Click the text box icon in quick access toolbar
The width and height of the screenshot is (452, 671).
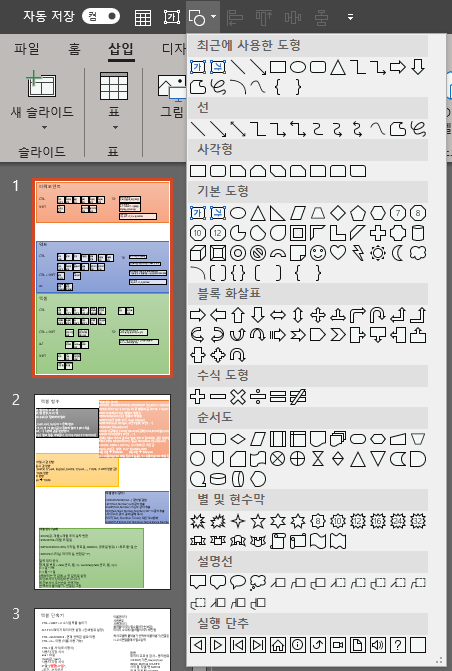pos(171,18)
